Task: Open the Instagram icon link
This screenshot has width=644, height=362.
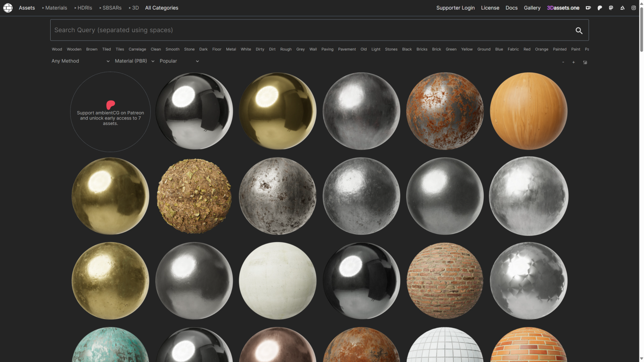Action: click(x=634, y=8)
